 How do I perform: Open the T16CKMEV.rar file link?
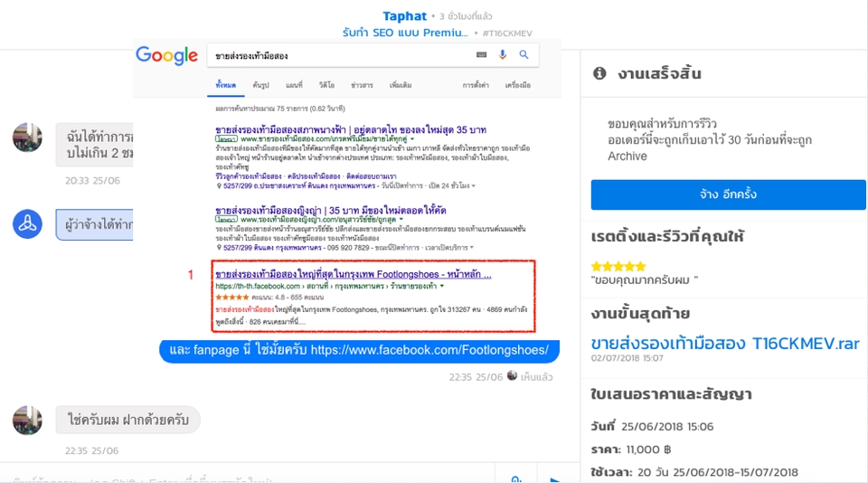(x=725, y=344)
